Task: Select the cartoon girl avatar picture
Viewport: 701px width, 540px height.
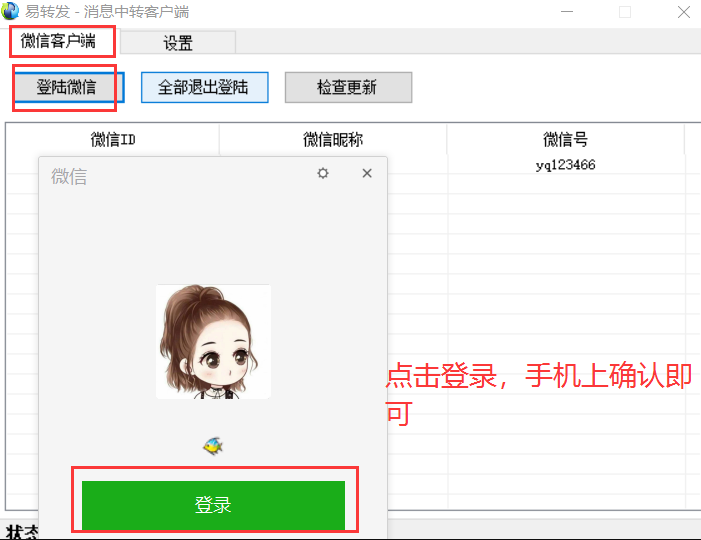Action: pos(213,342)
